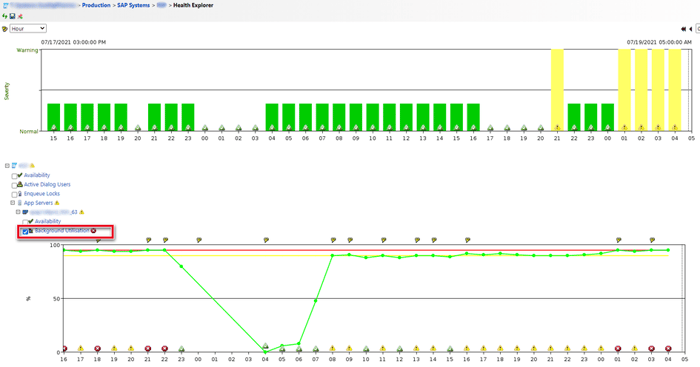The height and width of the screenshot is (367, 700).
Task: Collapse the App Servers tree node
Action: (12, 203)
